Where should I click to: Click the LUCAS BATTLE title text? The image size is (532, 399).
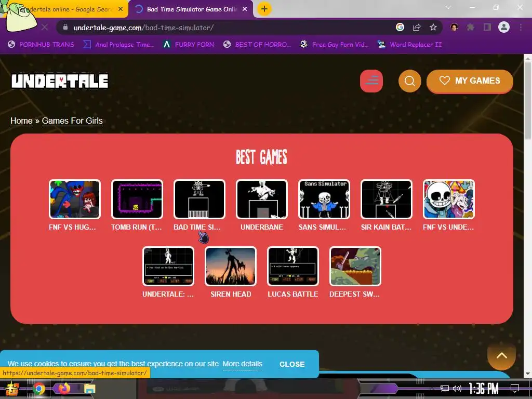click(293, 294)
